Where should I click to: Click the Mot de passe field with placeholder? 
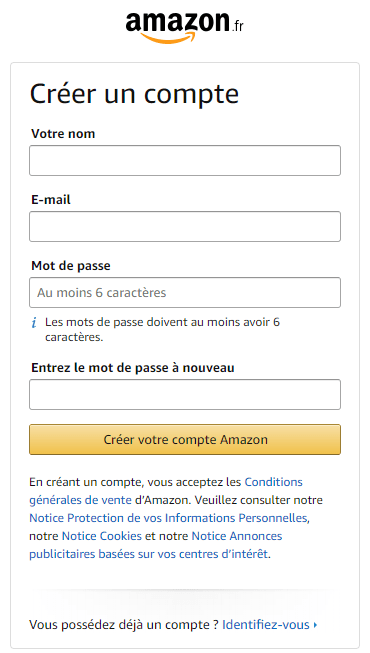click(185, 292)
